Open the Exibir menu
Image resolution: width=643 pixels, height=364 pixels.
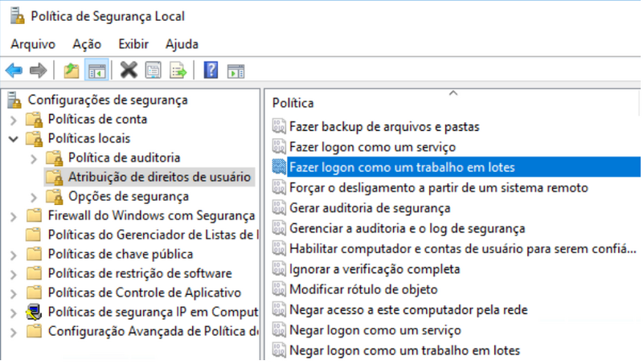[133, 44]
